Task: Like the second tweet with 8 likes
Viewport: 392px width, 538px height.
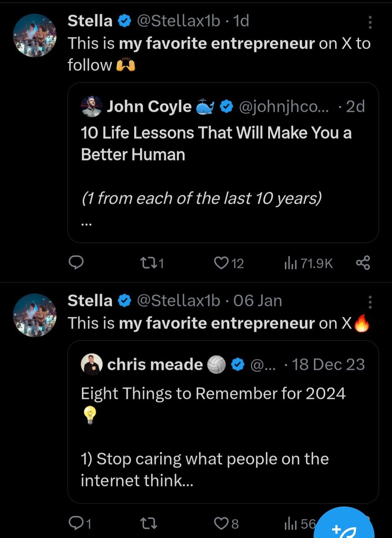Action: click(226, 523)
